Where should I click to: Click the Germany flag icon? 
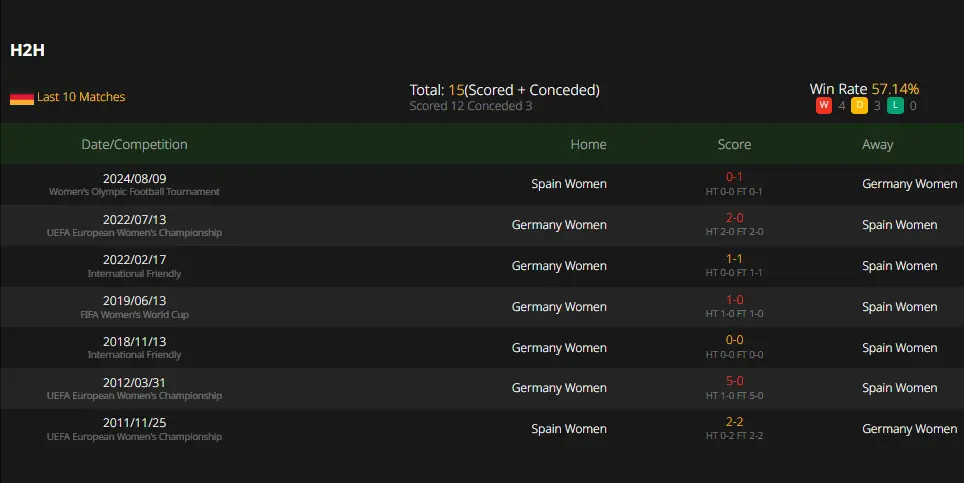click(22, 98)
